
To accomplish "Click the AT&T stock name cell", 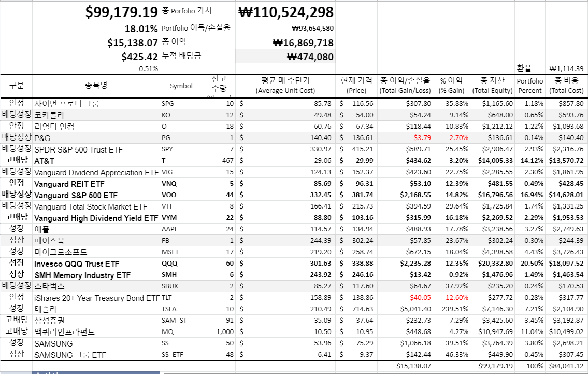I will [96, 161].
